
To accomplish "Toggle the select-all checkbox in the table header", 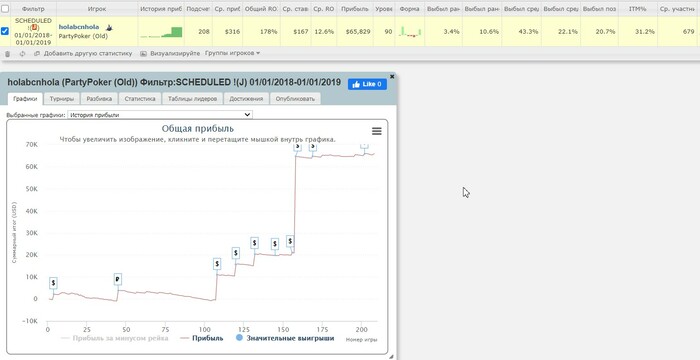I will 4,8.
